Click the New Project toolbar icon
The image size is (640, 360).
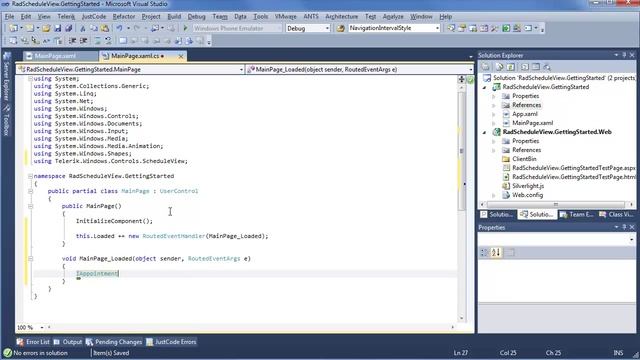point(13,28)
